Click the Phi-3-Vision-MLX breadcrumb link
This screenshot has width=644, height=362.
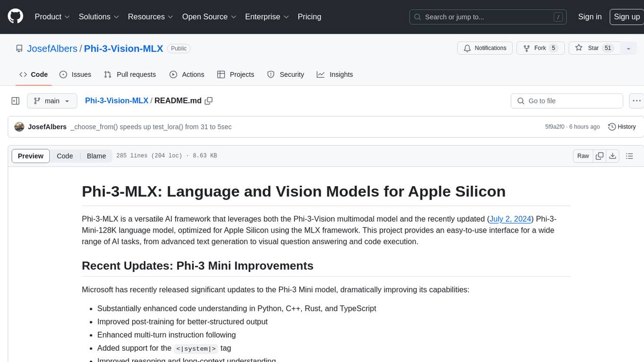click(x=116, y=100)
